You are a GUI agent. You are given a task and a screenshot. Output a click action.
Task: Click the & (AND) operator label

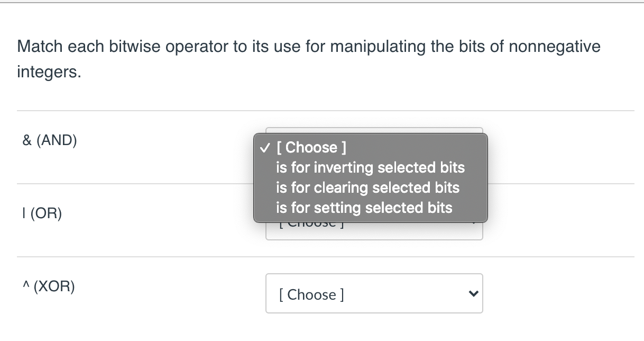[49, 140]
